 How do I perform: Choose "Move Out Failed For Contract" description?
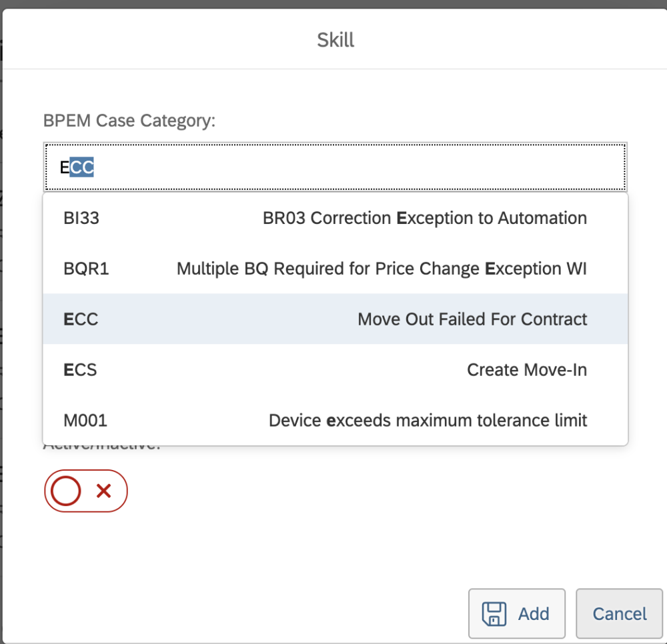pyautogui.click(x=472, y=319)
